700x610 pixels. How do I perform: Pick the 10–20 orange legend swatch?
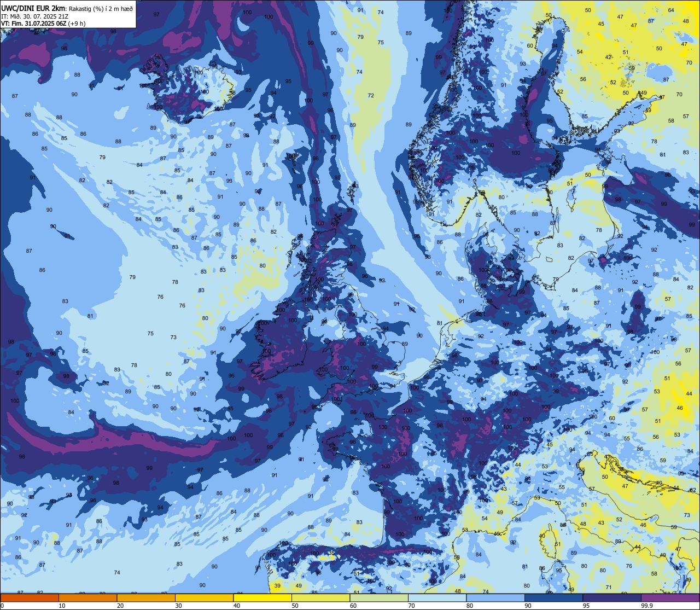point(87,597)
